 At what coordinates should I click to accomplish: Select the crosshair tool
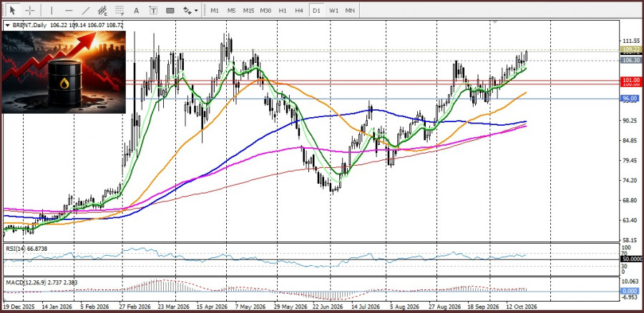coord(30,10)
